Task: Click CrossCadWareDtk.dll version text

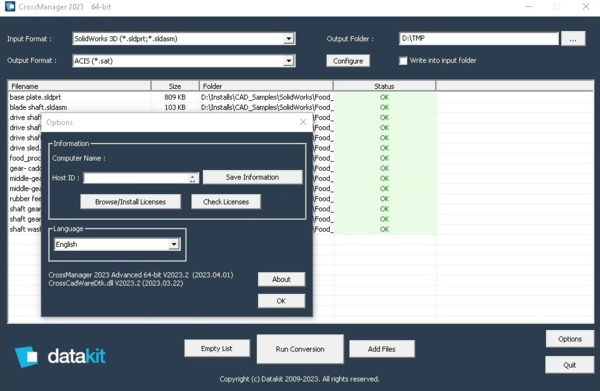Action: 116,283
